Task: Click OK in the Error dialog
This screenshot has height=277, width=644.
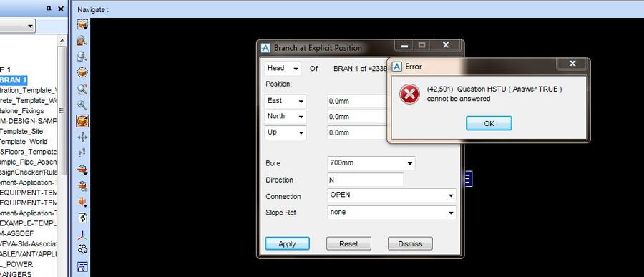Action: coord(489,123)
